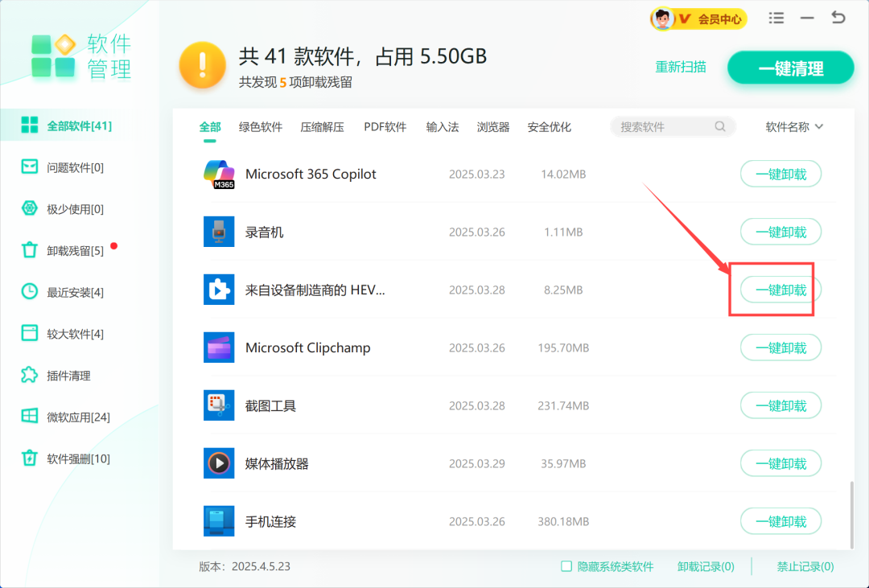This screenshot has width=869, height=588.
Task: Click the 231.74MB size value
Action: (x=563, y=405)
